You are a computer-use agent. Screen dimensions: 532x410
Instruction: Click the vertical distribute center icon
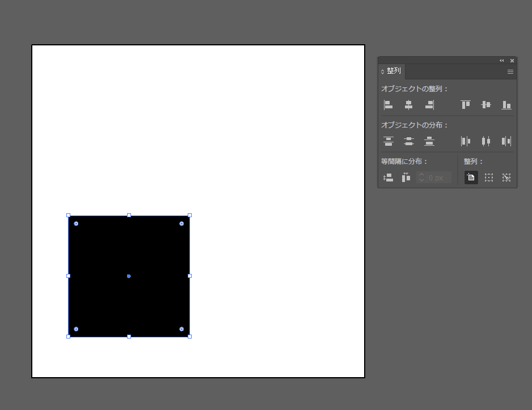(408, 141)
